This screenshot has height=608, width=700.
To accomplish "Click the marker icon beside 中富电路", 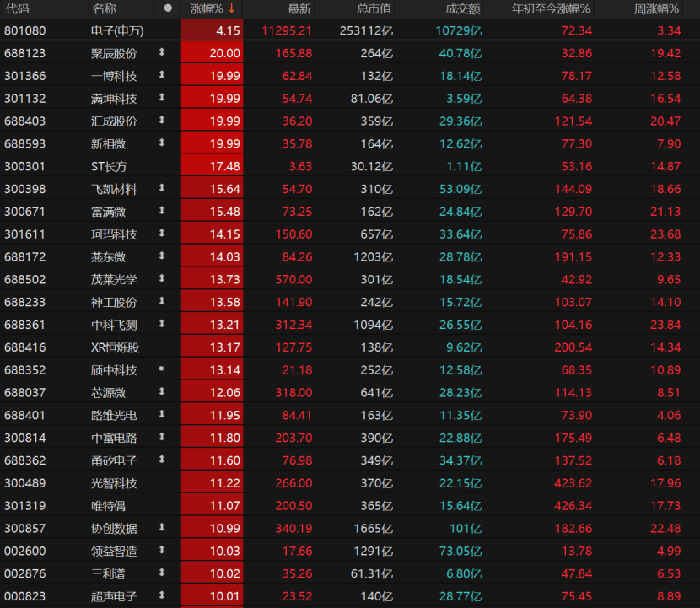I will (162, 437).
